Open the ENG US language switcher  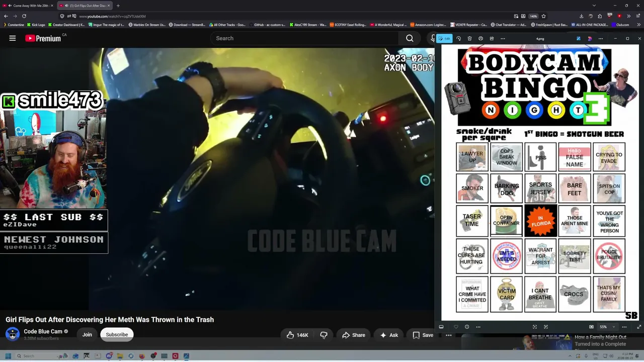[597, 356]
